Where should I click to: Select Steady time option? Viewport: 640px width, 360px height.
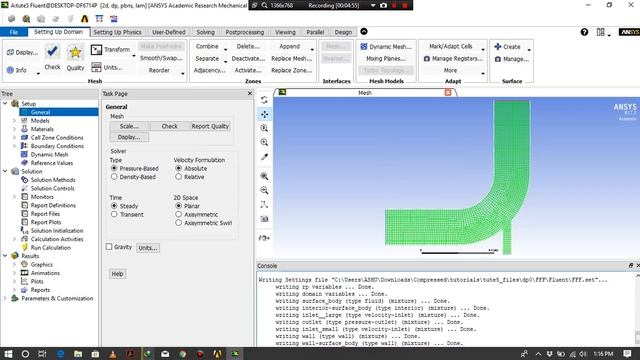[x=114, y=206]
